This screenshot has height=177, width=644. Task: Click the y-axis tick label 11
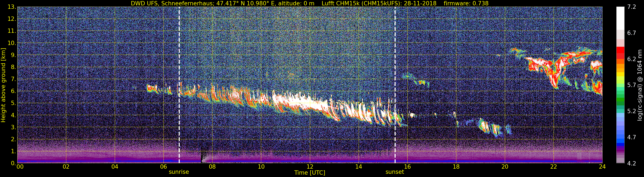tap(12, 31)
